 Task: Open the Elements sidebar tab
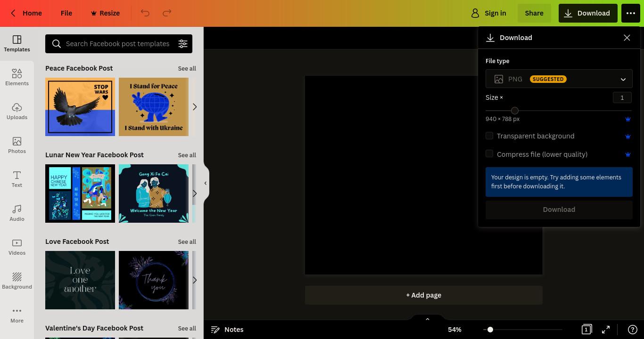click(17, 77)
